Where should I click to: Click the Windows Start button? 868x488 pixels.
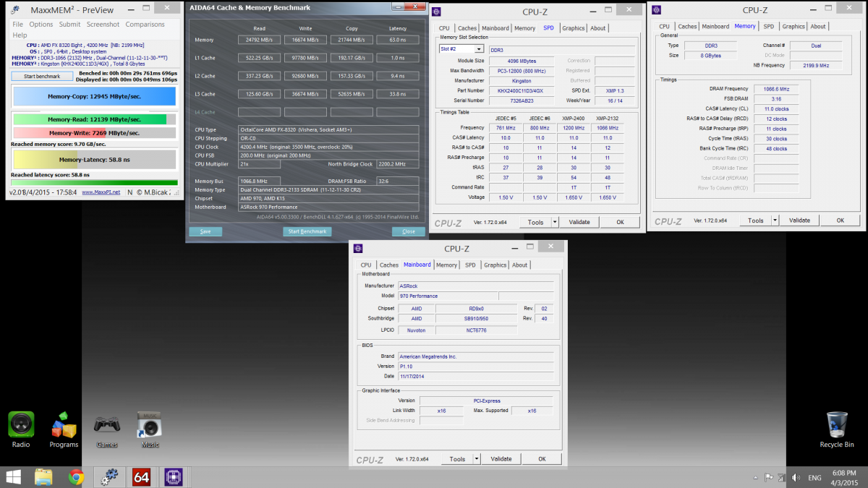click(x=13, y=477)
